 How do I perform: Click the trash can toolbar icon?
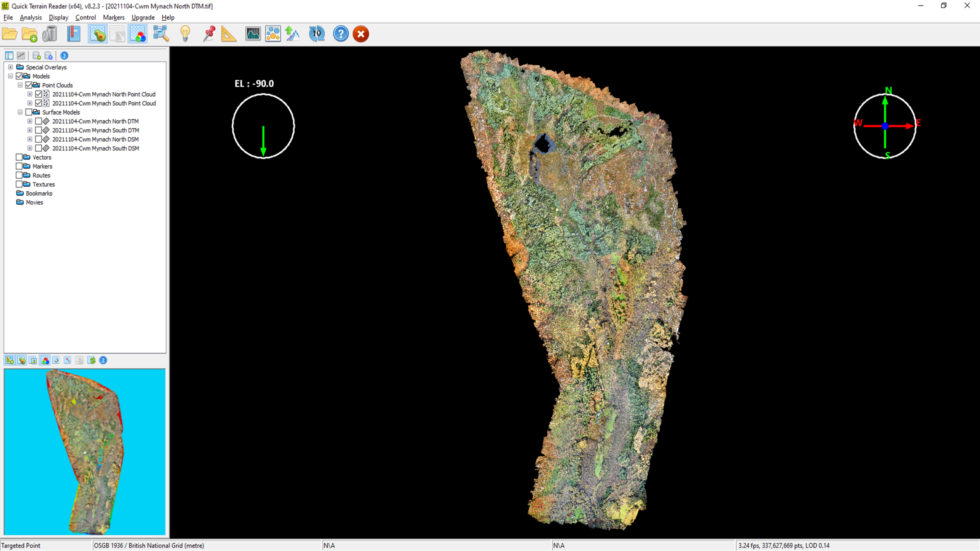(x=50, y=34)
